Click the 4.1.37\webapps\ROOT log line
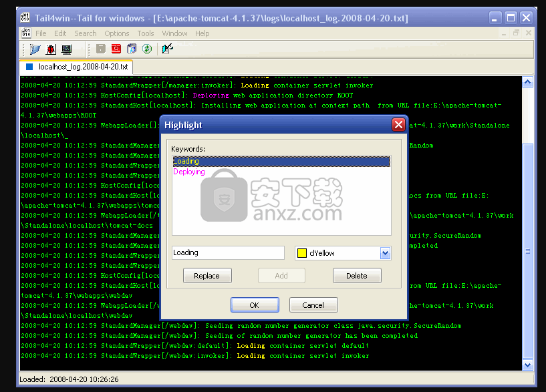The height and width of the screenshot is (392, 546). [x=59, y=115]
